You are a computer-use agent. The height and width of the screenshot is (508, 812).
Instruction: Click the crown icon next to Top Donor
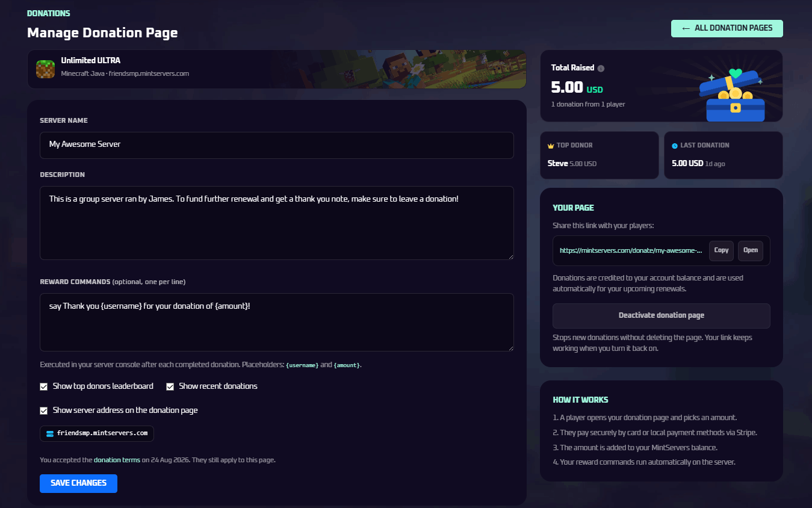click(551, 146)
